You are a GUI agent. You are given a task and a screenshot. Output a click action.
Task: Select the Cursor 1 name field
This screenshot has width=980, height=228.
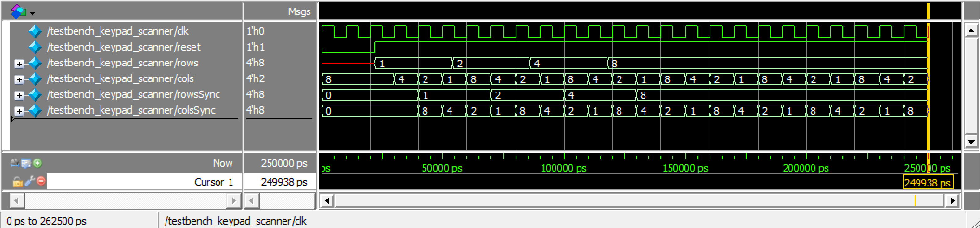144,182
